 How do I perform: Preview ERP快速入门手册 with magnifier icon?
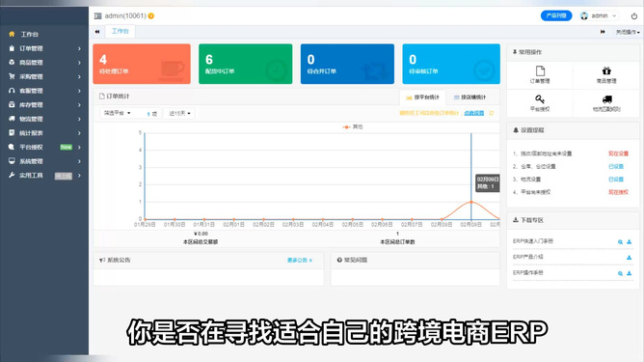[620, 242]
